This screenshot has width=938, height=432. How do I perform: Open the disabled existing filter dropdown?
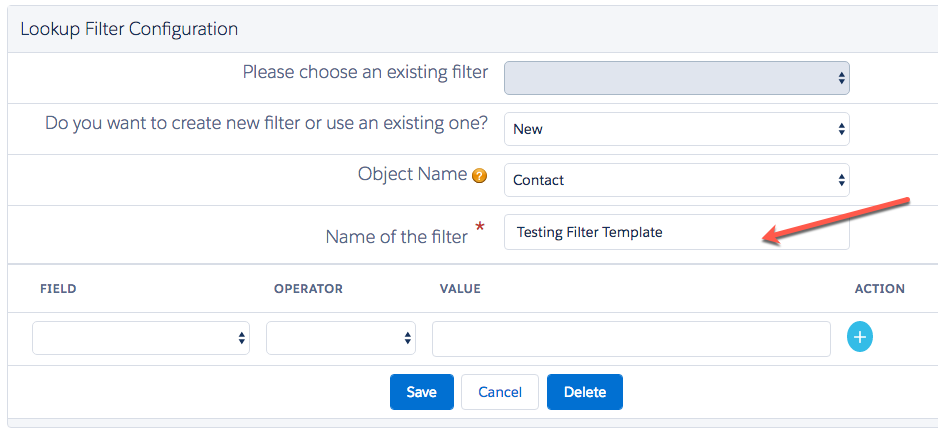[x=676, y=78]
